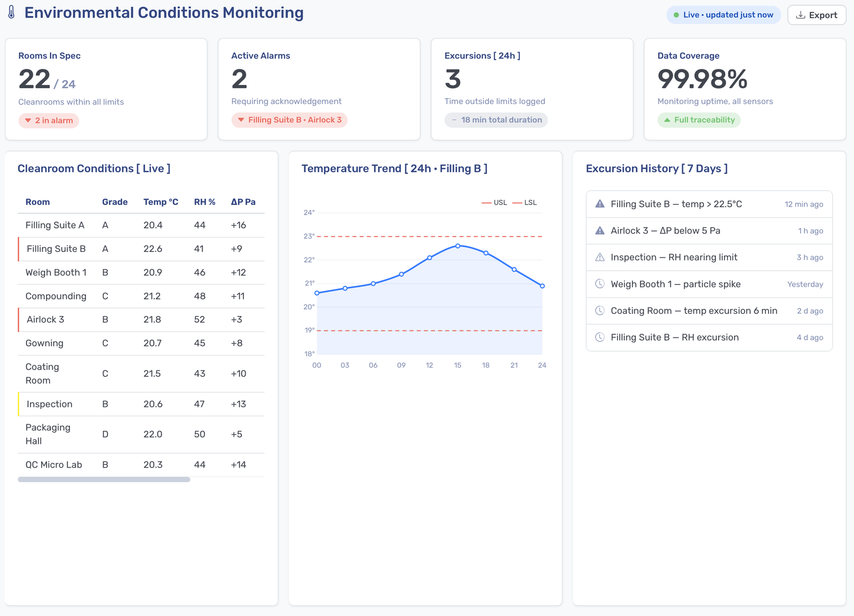Sort table by Grade column header
This screenshot has height=616, width=854.
pyautogui.click(x=115, y=202)
